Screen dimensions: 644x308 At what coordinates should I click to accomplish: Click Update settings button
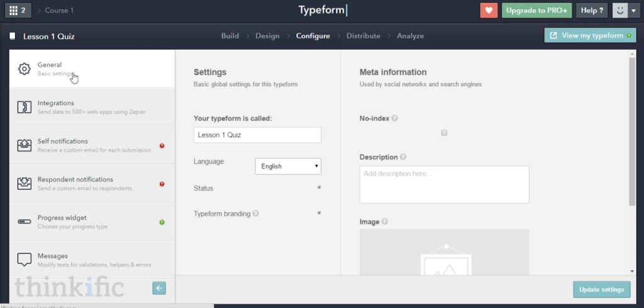point(602,290)
